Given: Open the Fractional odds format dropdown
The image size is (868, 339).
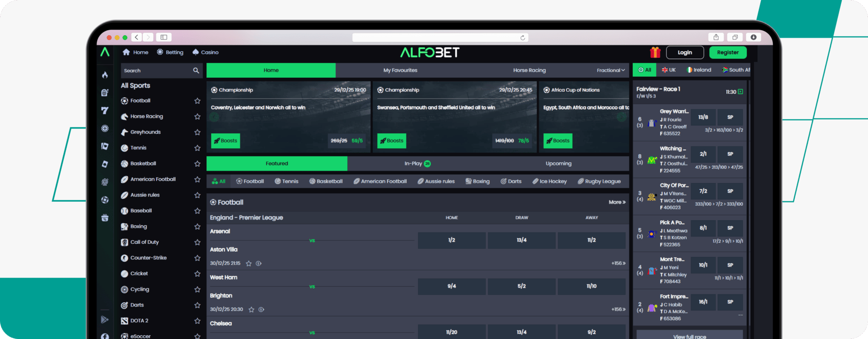Looking at the screenshot, I should (x=610, y=71).
